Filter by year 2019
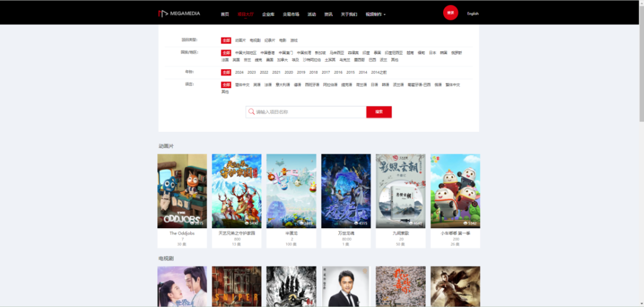This screenshot has width=644, height=307. click(301, 72)
